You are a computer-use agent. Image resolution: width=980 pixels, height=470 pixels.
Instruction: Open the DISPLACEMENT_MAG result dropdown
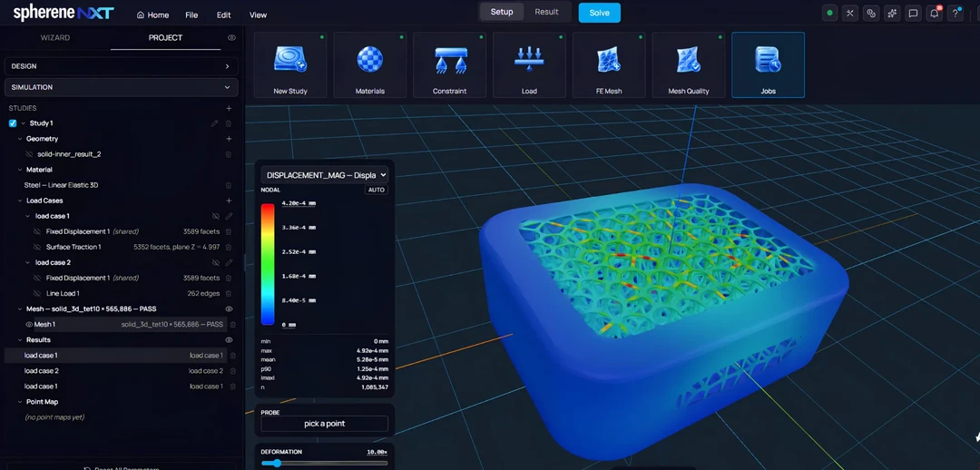[324, 175]
